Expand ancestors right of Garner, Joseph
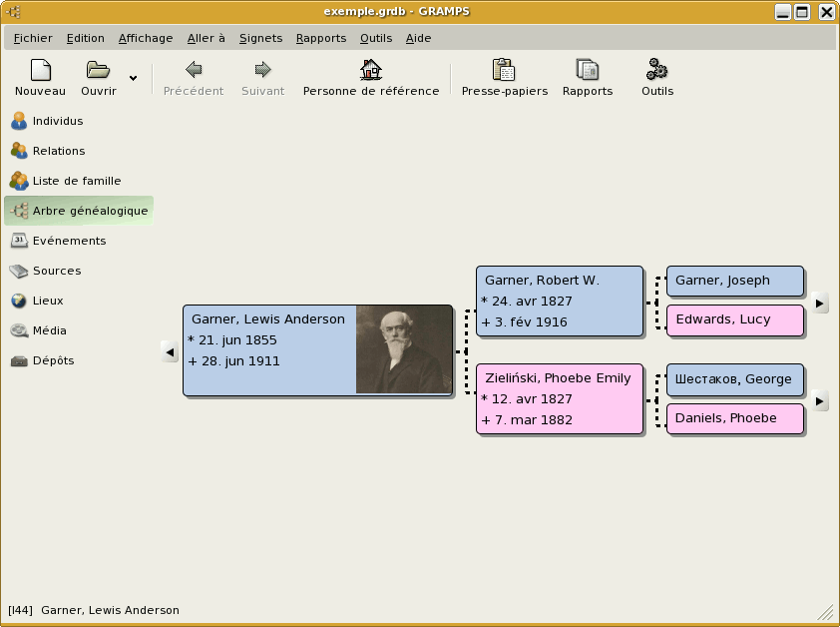Image resolution: width=840 pixels, height=627 pixels. tap(819, 302)
